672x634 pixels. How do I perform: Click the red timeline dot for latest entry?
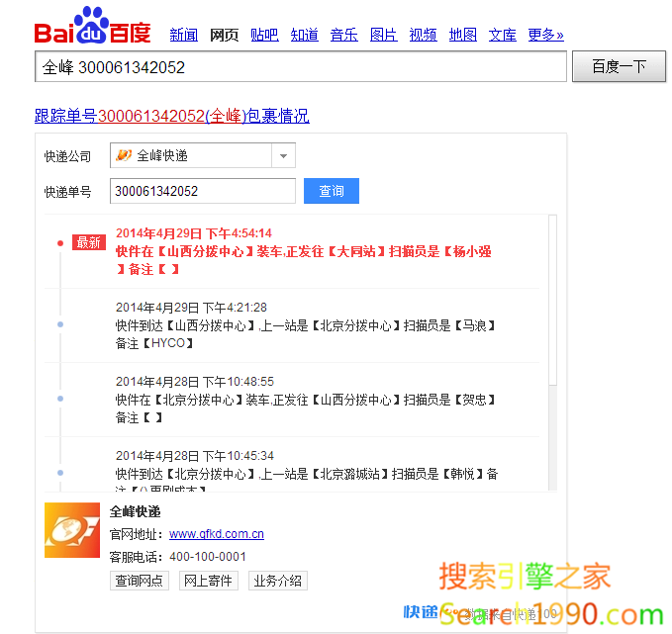[60, 243]
